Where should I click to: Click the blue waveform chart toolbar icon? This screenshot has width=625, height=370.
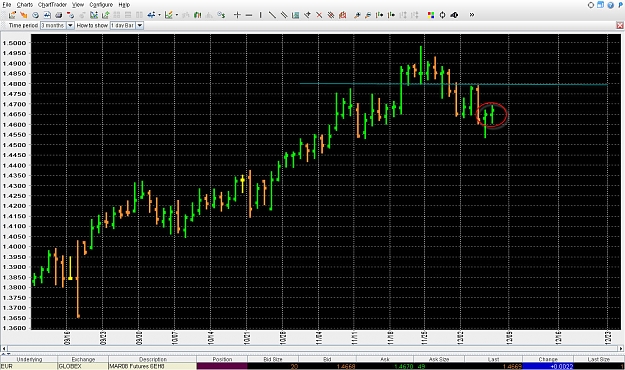(47, 15)
